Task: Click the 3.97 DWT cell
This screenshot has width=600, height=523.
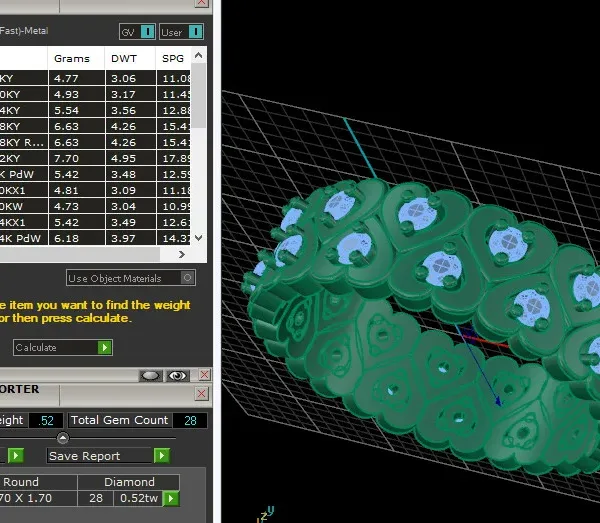Action: click(130, 239)
